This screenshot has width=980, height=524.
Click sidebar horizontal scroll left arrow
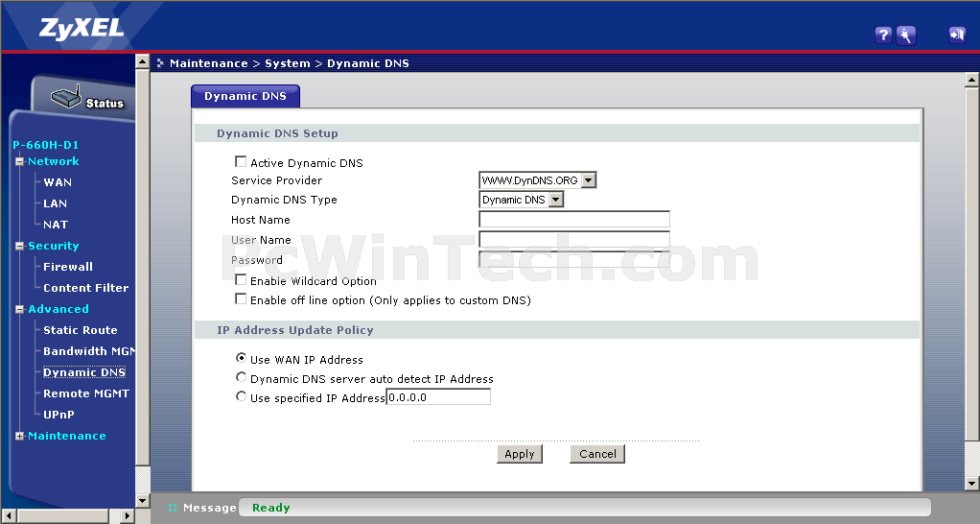click(8, 516)
